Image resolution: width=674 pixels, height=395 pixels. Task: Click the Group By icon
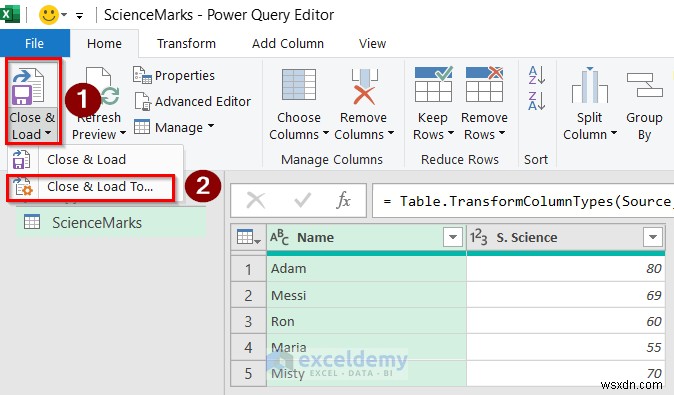pos(644,85)
